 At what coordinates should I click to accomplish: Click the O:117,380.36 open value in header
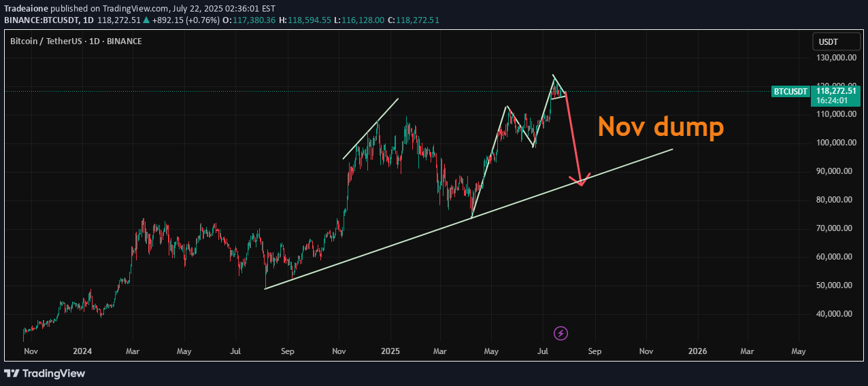pos(248,20)
